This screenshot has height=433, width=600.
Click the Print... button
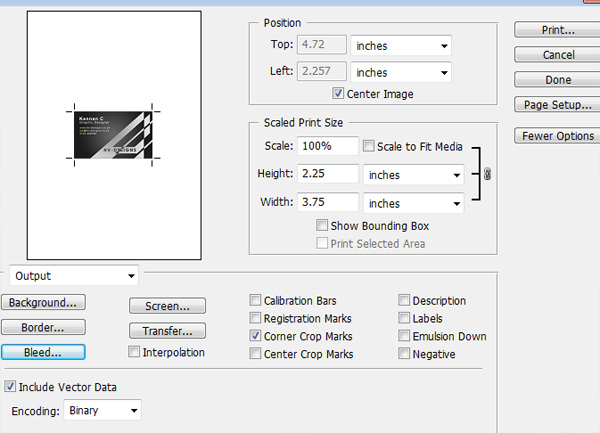point(557,30)
